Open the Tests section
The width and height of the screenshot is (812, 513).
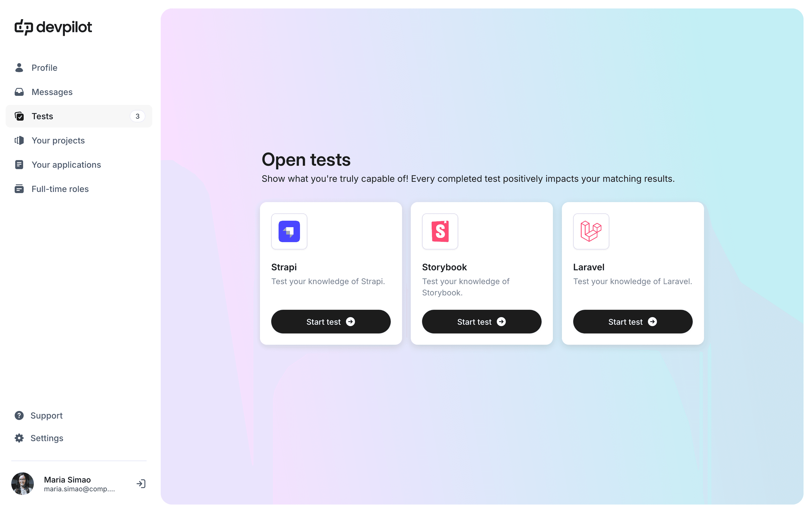pos(79,116)
